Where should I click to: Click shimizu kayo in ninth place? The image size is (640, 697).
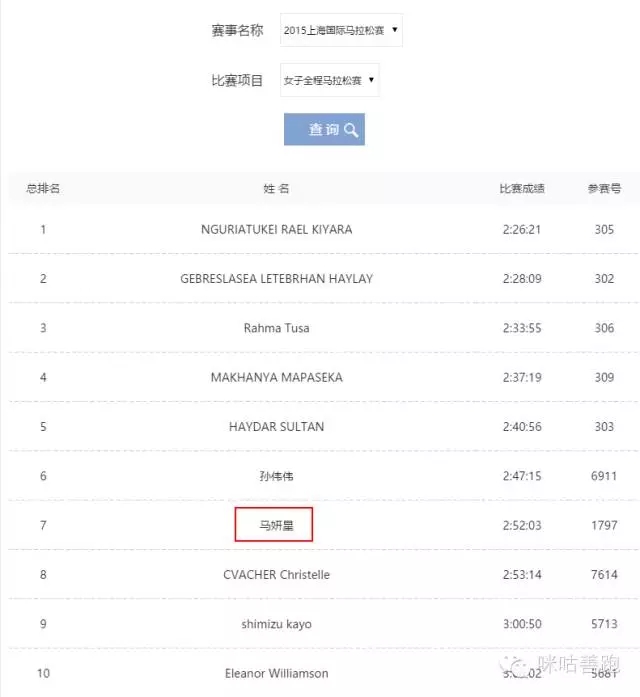pyautogui.click(x=276, y=624)
